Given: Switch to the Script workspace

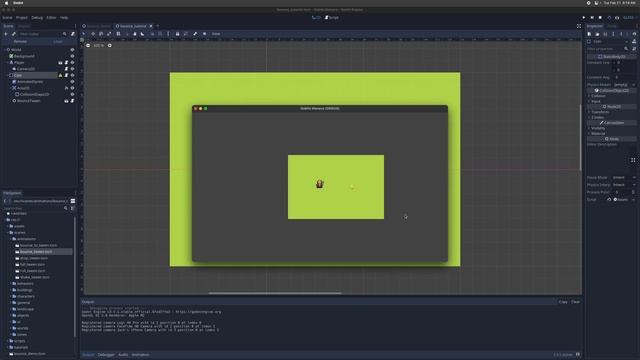Looking at the screenshot, I should 332,18.
